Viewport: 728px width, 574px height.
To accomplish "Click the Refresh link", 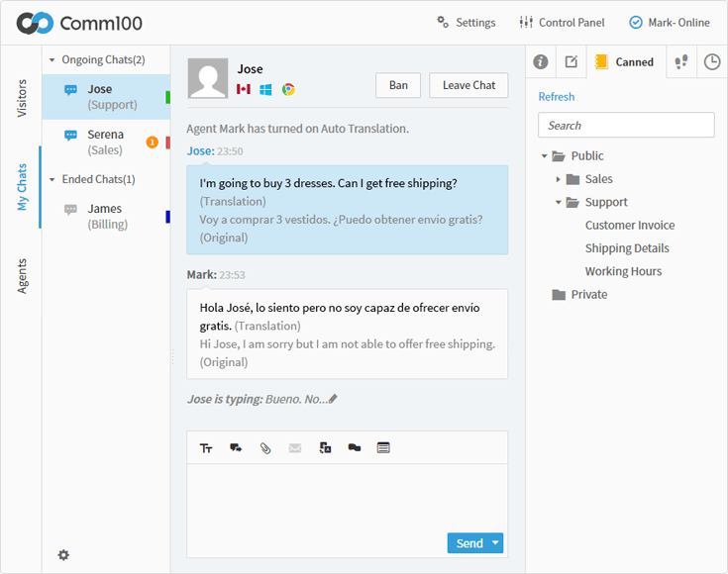I will (557, 97).
